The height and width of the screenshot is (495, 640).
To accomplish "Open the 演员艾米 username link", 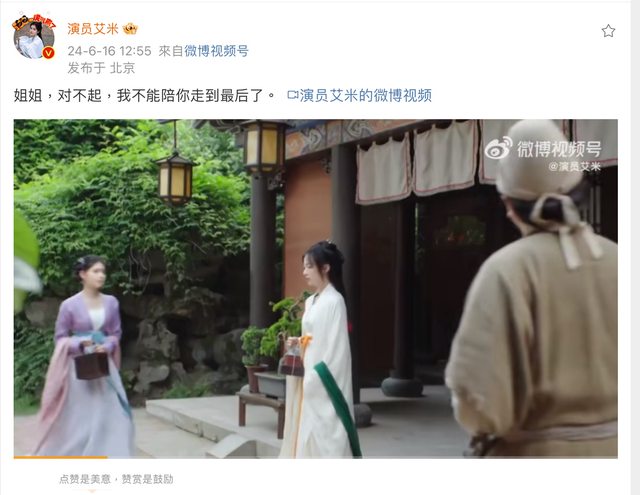I will [93, 29].
